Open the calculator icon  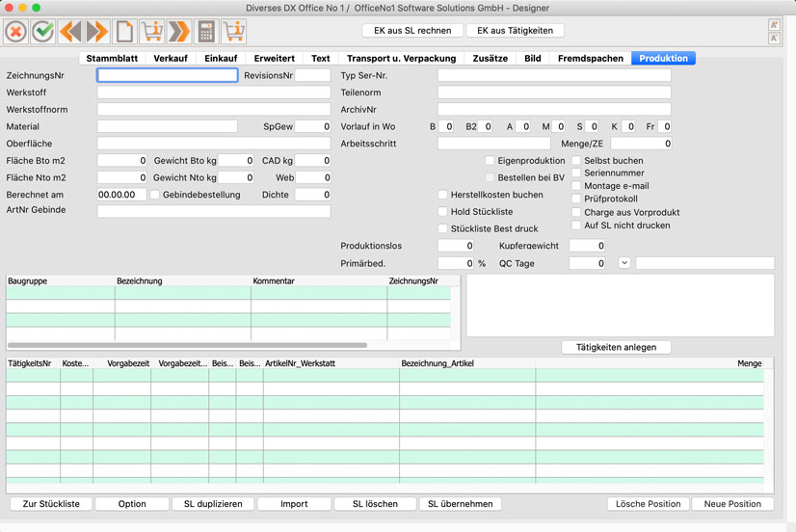coord(206,32)
